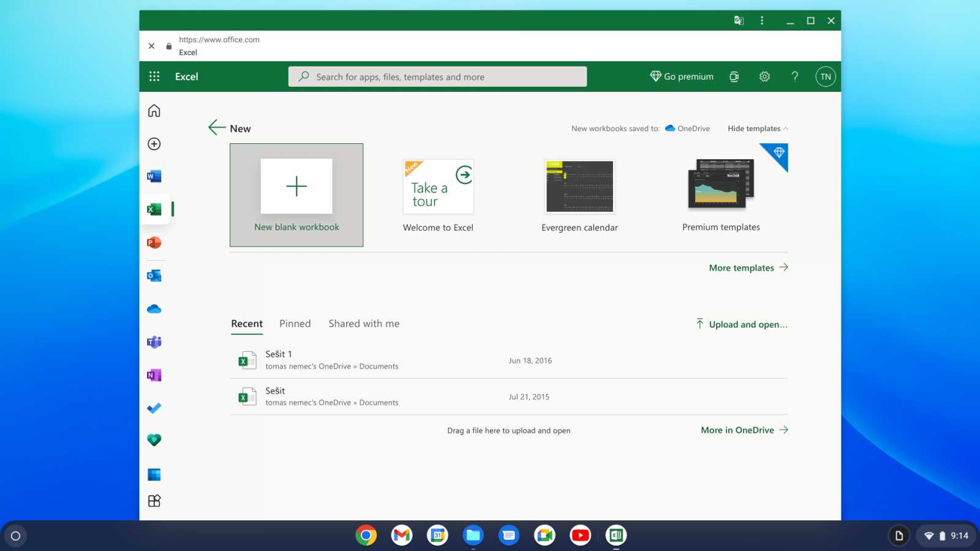
Task: Open the three-dot window menu
Action: (762, 20)
